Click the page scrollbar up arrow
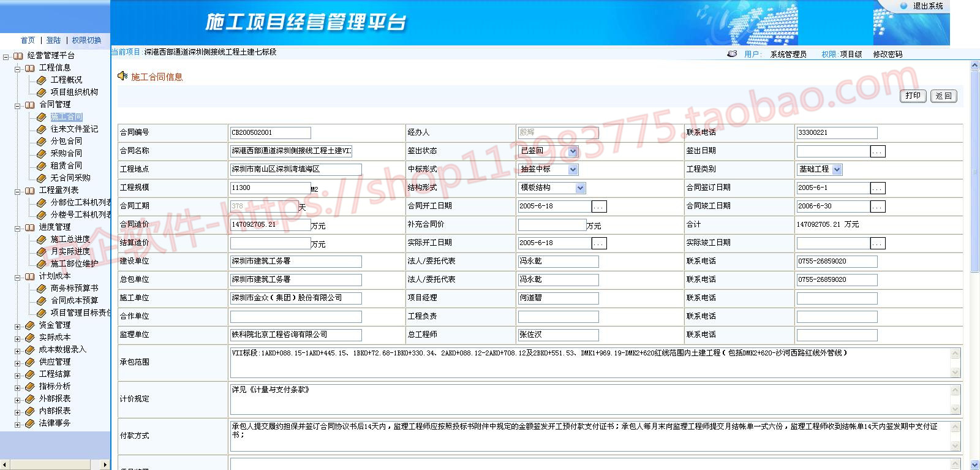The width and height of the screenshot is (980, 470). pos(974,65)
